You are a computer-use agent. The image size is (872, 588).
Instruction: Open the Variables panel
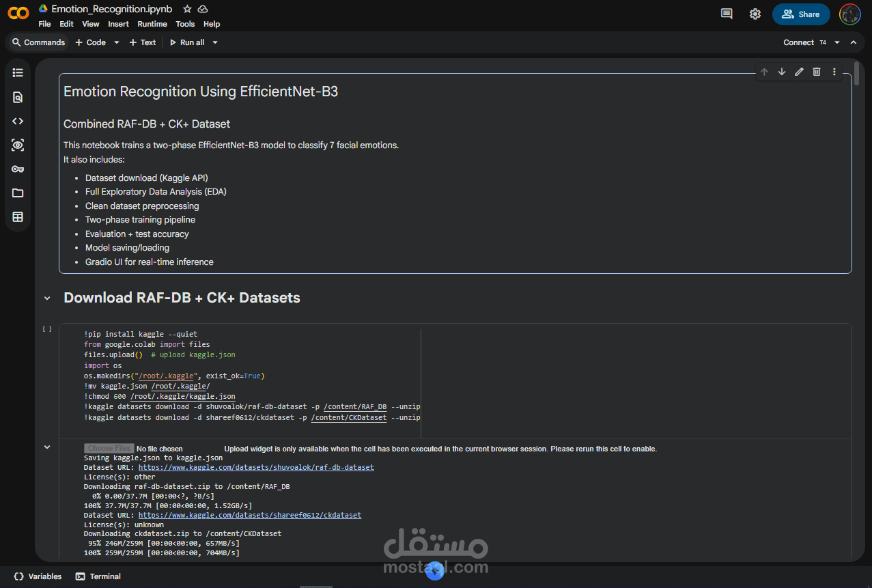coord(38,576)
